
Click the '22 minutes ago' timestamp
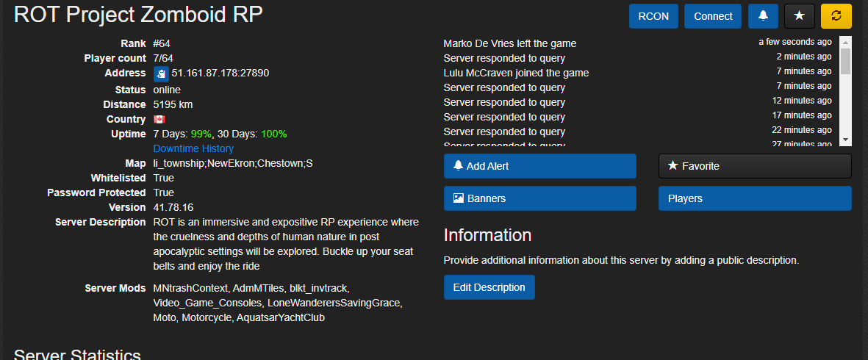pyautogui.click(x=802, y=129)
